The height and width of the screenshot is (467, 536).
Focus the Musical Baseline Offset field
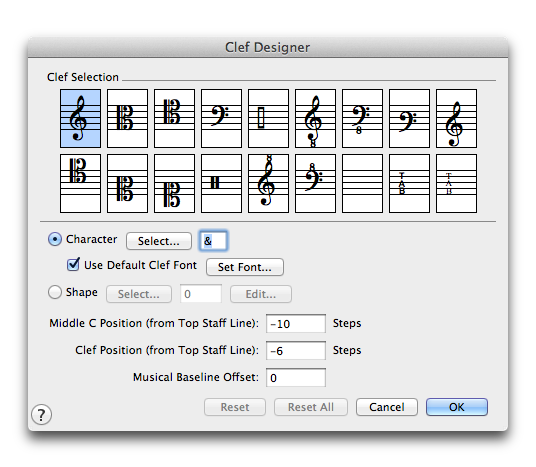click(x=296, y=377)
